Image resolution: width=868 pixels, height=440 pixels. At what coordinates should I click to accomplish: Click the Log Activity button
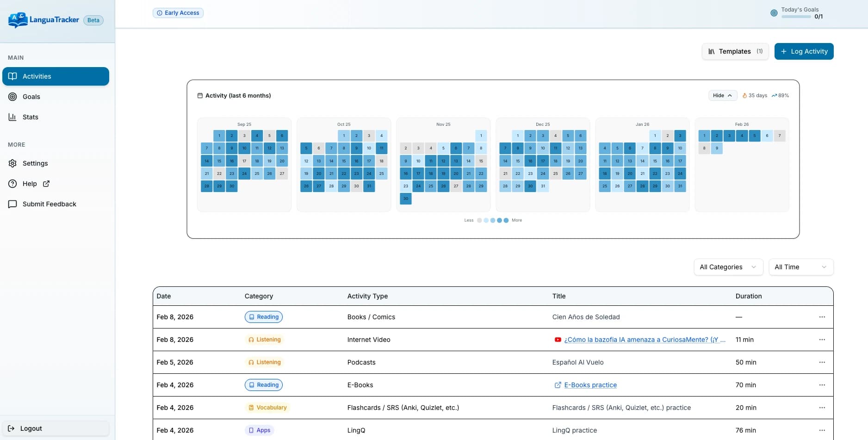tap(804, 51)
